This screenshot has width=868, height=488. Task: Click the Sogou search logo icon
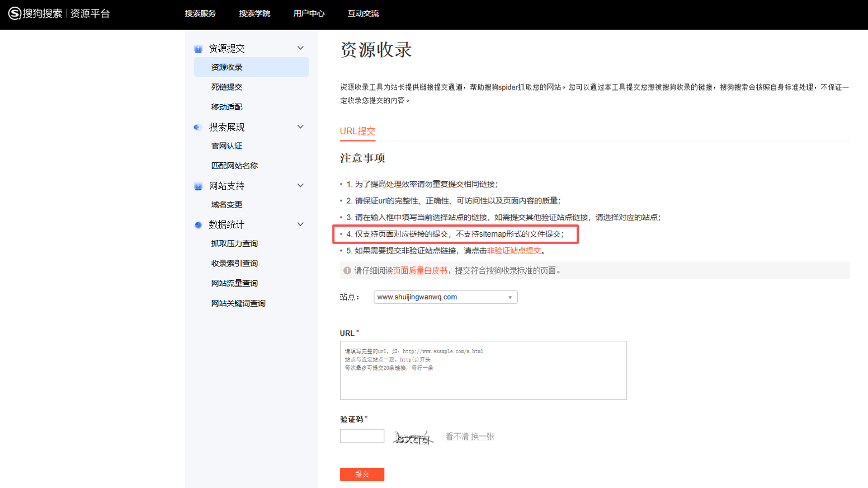point(15,13)
